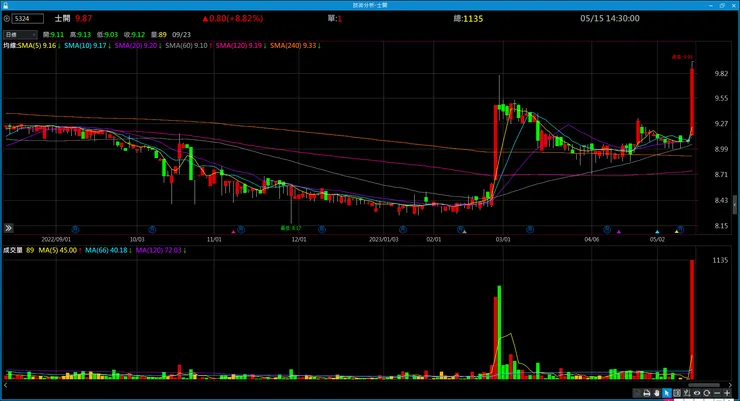The width and height of the screenshot is (740, 401).
Task: Click the tall red latest volume bar
Action: tap(692, 319)
